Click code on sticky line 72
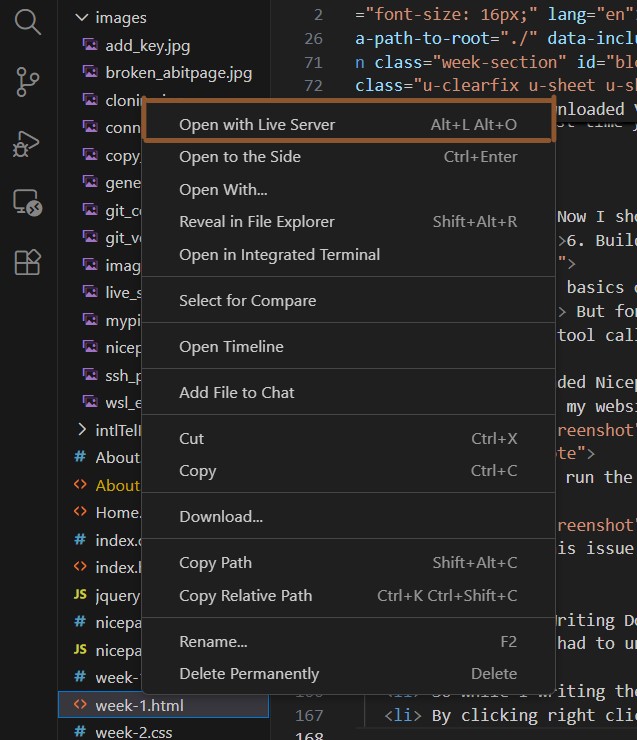 [x=495, y=85]
